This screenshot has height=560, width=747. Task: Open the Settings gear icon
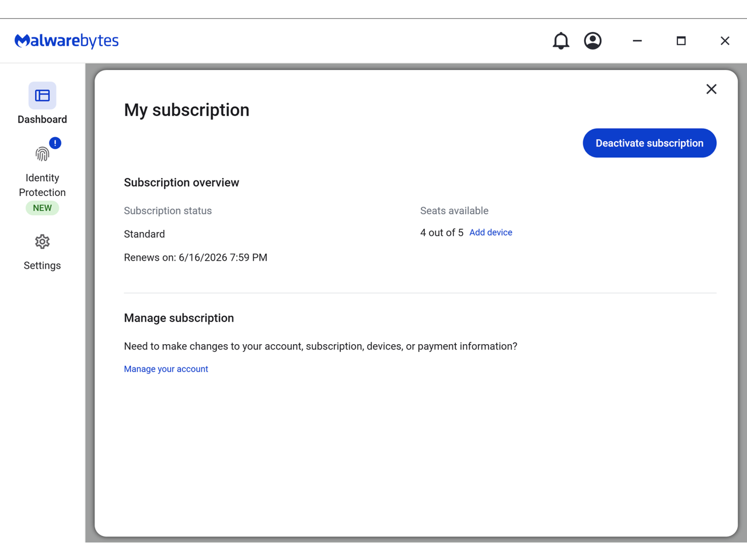(x=42, y=242)
